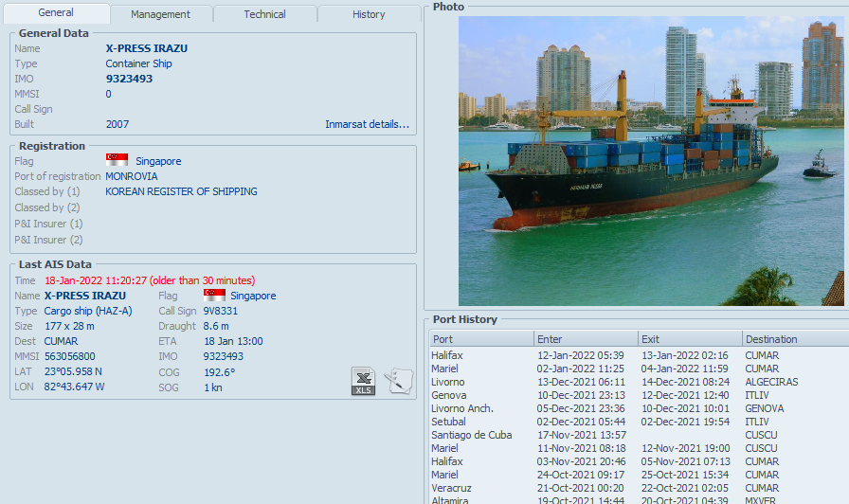Viewport: 849px width, 504px height.
Task: Click the red AIS time 18-Jan-2022 11:20:27
Action: (x=150, y=280)
